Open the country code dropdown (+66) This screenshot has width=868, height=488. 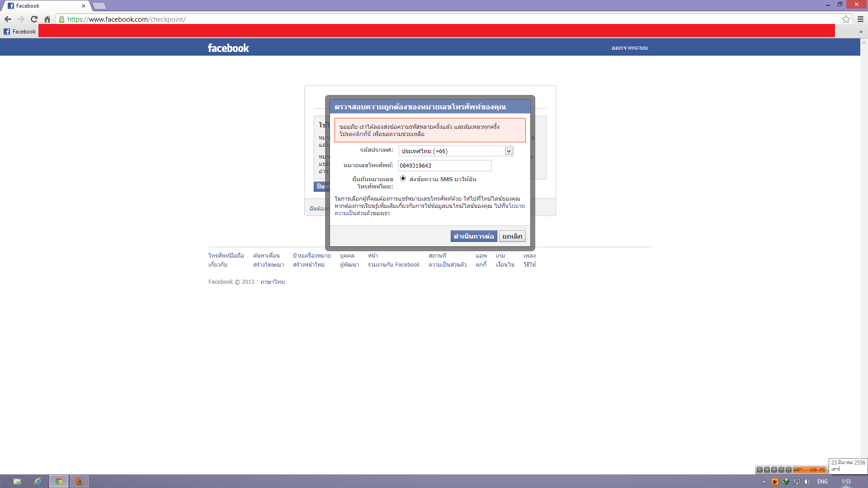[456, 151]
